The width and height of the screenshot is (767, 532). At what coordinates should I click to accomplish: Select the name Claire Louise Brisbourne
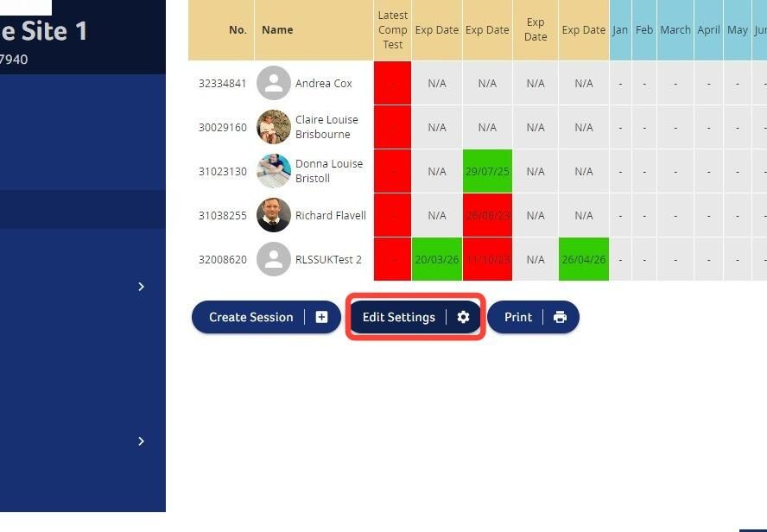click(x=326, y=127)
